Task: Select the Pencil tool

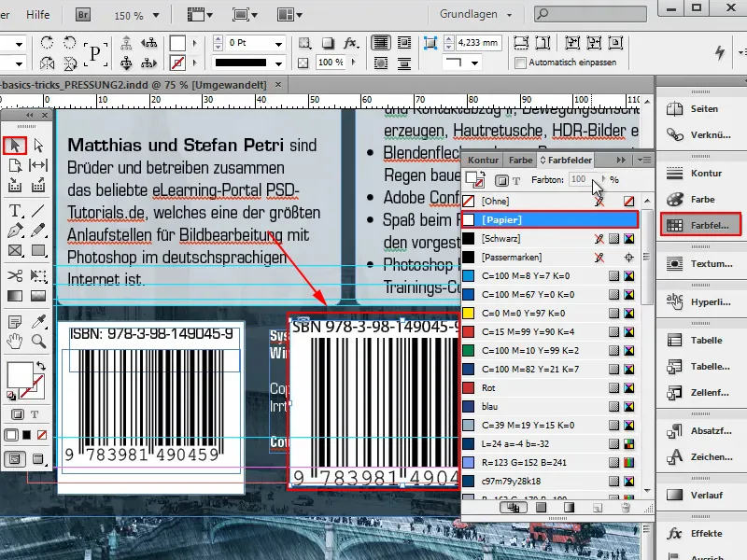Action: pos(38,231)
